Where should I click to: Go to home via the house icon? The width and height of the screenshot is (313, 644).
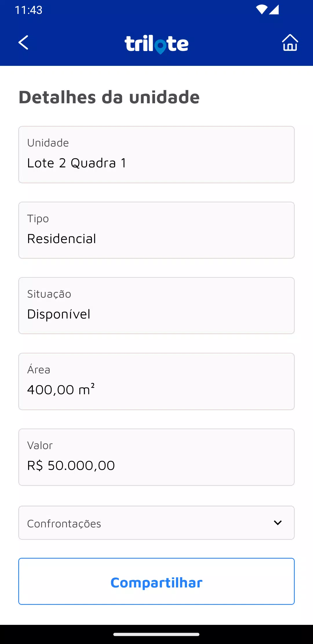pos(290,43)
